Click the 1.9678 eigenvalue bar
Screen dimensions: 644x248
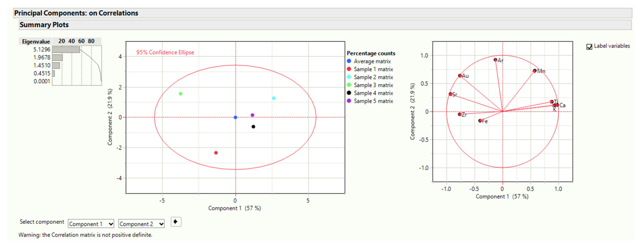[x=58, y=58]
